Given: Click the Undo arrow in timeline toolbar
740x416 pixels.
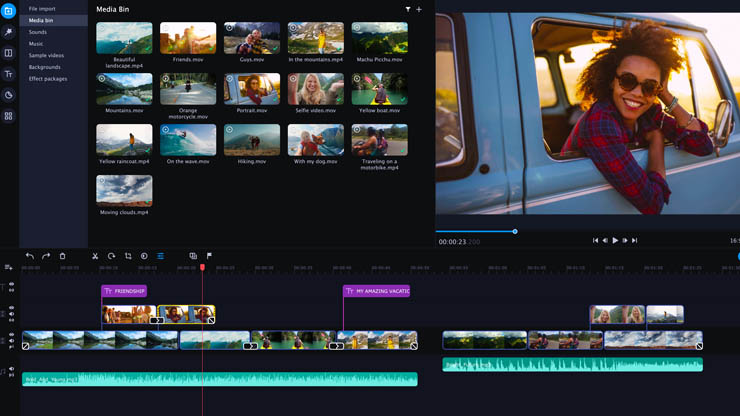Looking at the screenshot, I should (x=30, y=256).
